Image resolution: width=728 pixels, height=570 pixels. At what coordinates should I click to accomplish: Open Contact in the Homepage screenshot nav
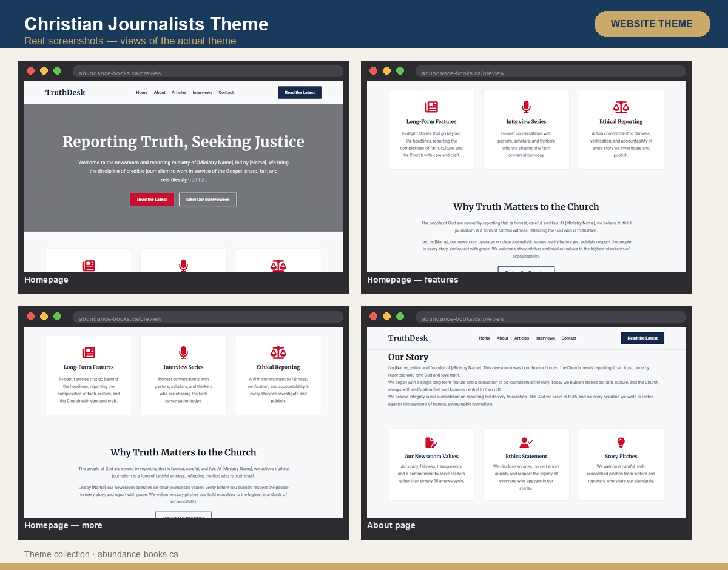point(226,93)
